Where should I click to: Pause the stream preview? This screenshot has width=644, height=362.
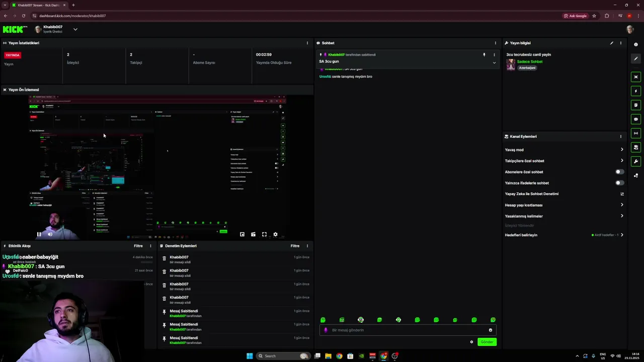pyautogui.click(x=39, y=234)
